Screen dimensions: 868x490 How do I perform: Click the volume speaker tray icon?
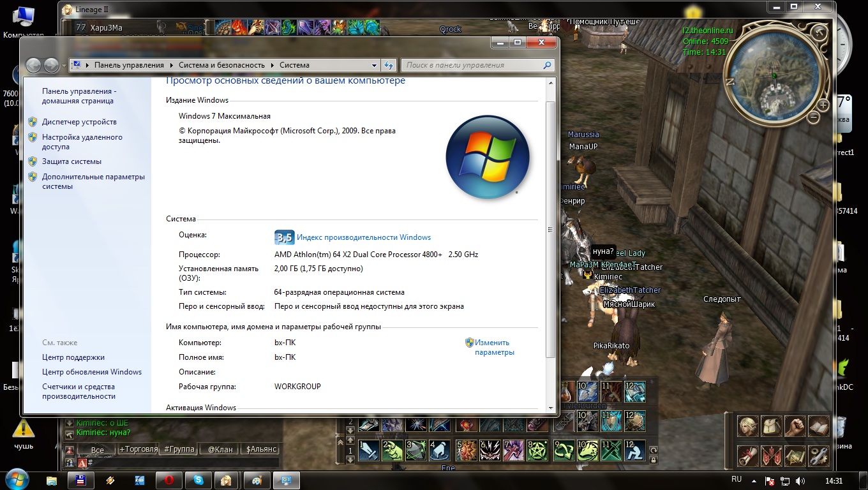click(x=800, y=481)
